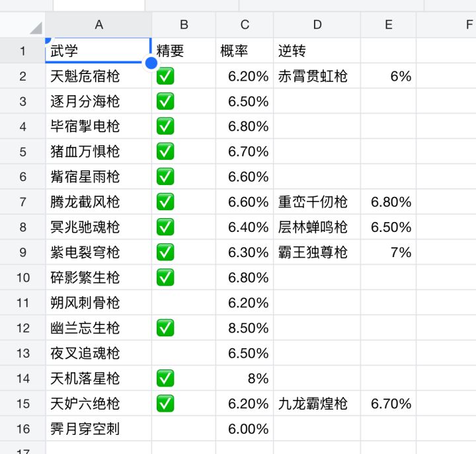Select column E header
This screenshot has height=454, width=476.
388,24
